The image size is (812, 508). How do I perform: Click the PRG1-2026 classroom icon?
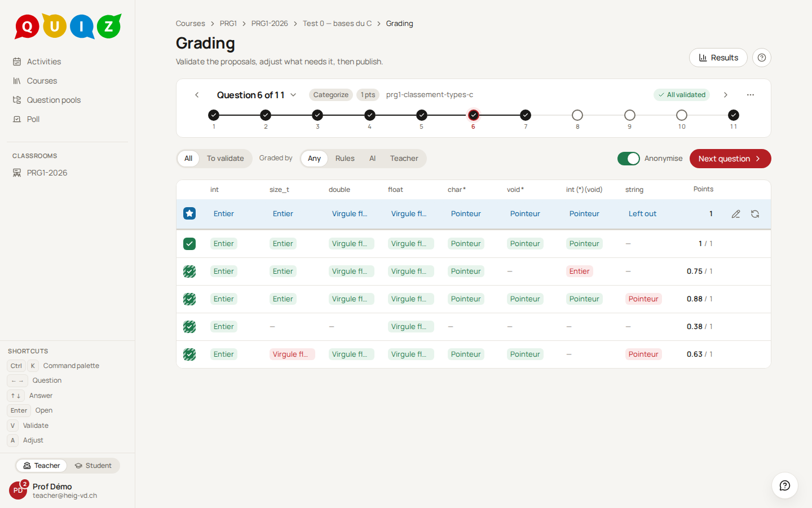(17, 173)
